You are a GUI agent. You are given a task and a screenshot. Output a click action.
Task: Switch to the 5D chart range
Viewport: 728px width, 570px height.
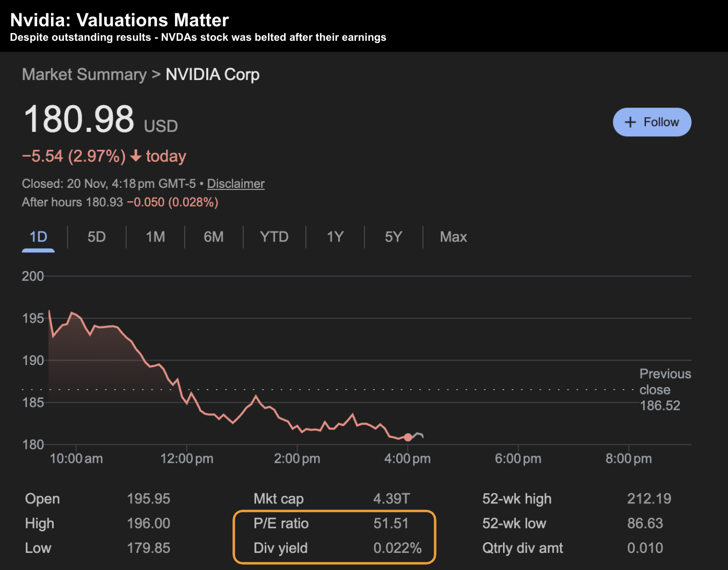coord(97,237)
